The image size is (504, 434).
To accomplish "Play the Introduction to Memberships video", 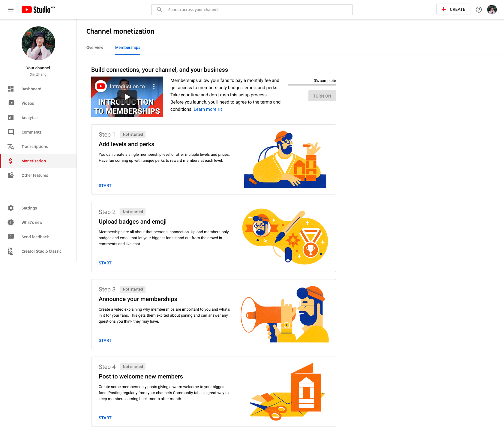I will (127, 97).
